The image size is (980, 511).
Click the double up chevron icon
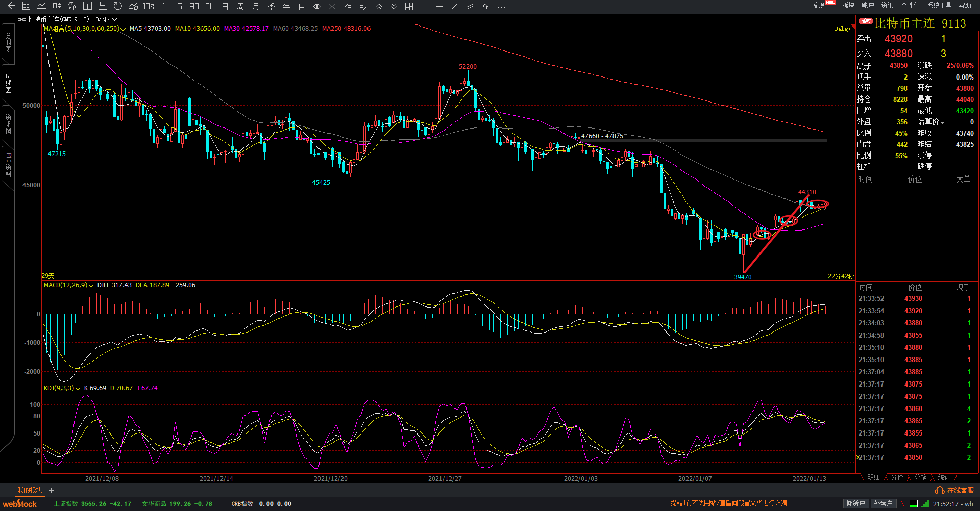[379, 7]
